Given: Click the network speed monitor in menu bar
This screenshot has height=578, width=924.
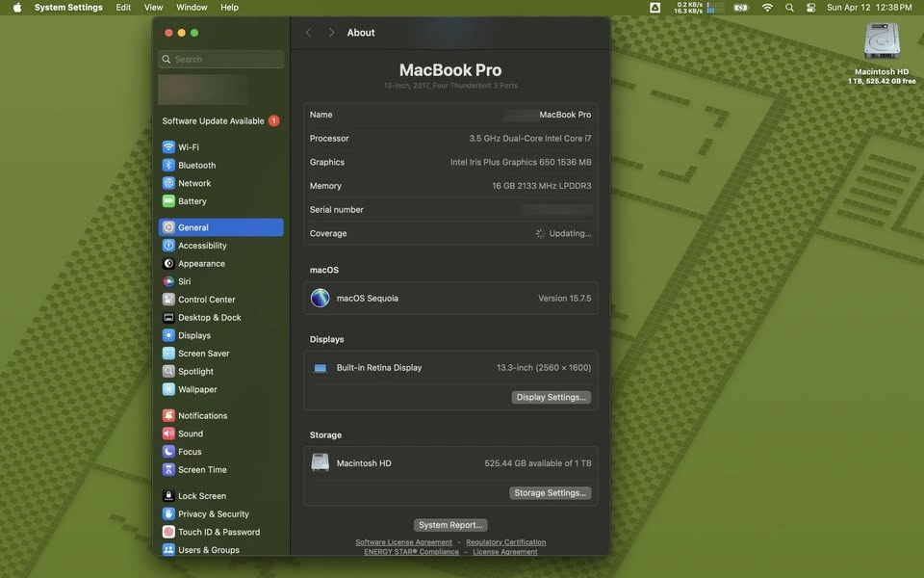Looking at the screenshot, I should pos(687,8).
